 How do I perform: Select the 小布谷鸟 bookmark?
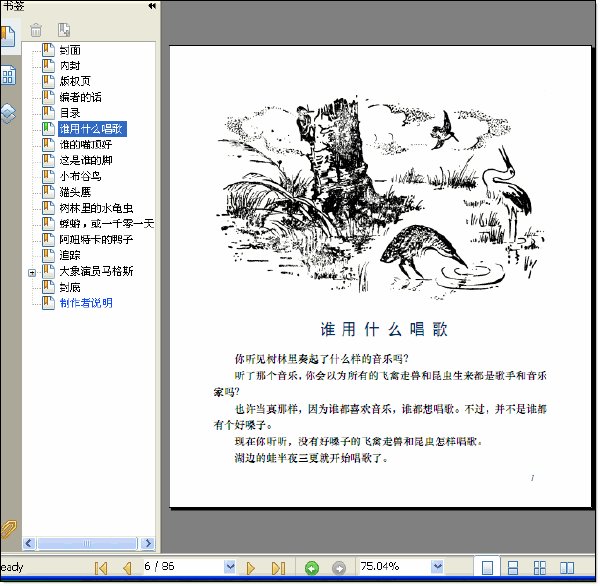click(x=80, y=176)
